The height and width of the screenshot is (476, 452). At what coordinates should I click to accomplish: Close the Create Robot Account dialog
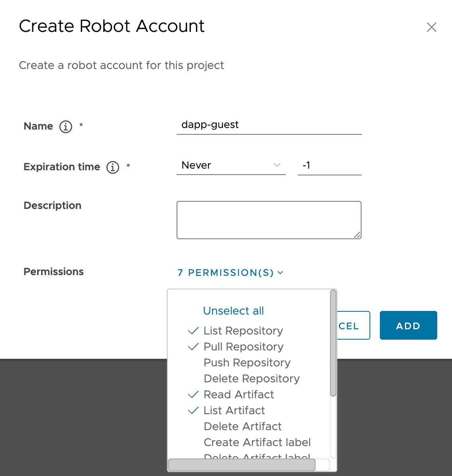(432, 27)
